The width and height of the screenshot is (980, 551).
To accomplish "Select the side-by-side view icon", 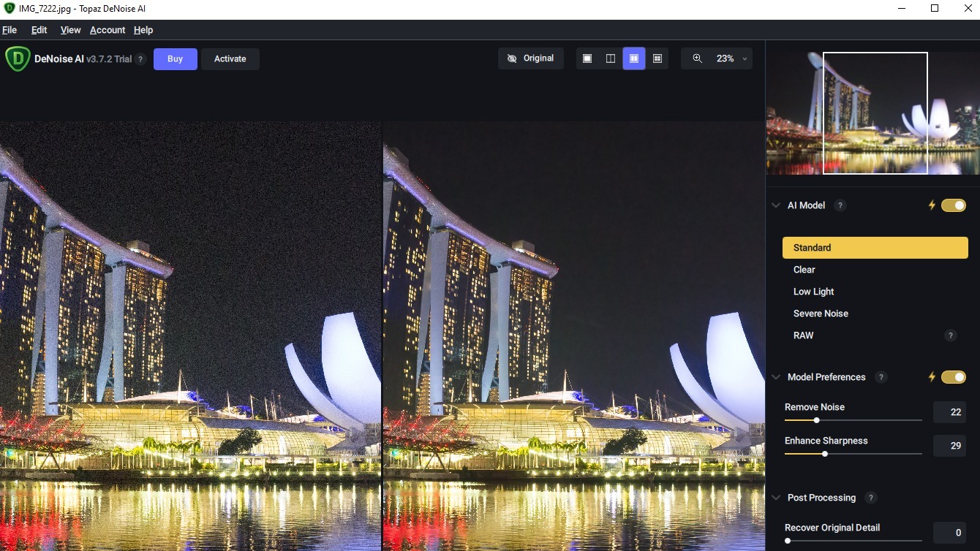I will click(634, 58).
